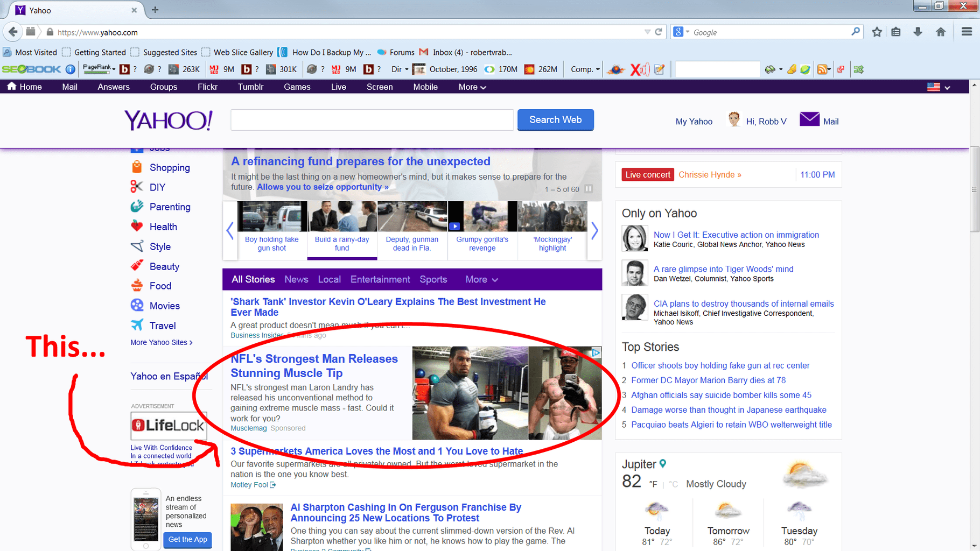Open the SEOBook toolbar logo
Viewport: 980px width, 551px height.
[31, 69]
